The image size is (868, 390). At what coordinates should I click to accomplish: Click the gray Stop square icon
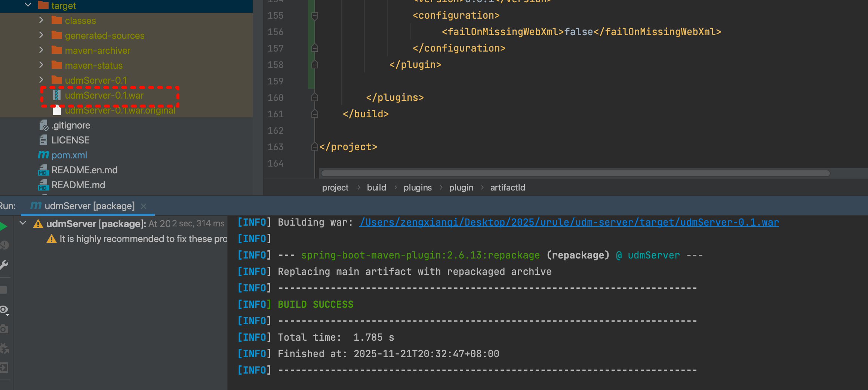tap(3, 290)
